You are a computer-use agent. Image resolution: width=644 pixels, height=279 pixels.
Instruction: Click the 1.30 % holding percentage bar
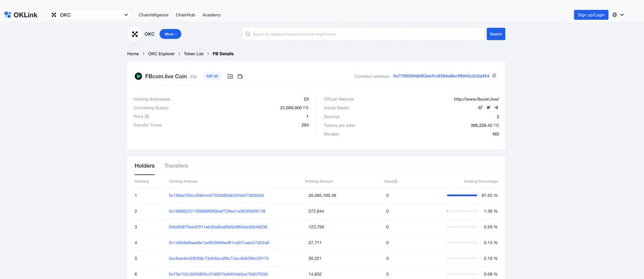[x=462, y=211]
